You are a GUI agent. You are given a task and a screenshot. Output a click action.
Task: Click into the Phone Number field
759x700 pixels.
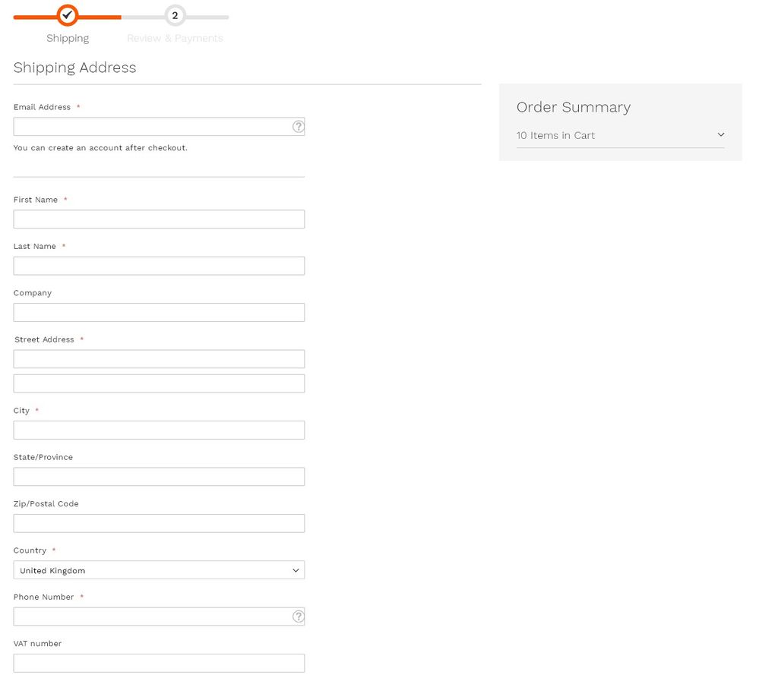click(152, 616)
